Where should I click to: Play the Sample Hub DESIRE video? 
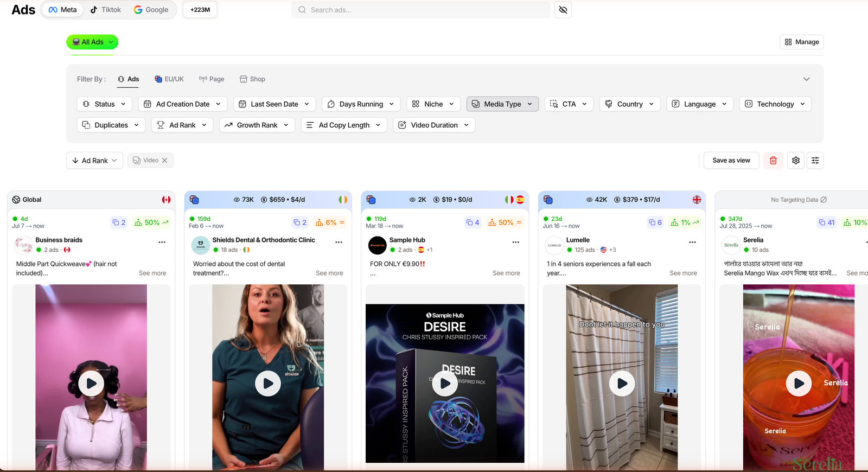pos(445,384)
